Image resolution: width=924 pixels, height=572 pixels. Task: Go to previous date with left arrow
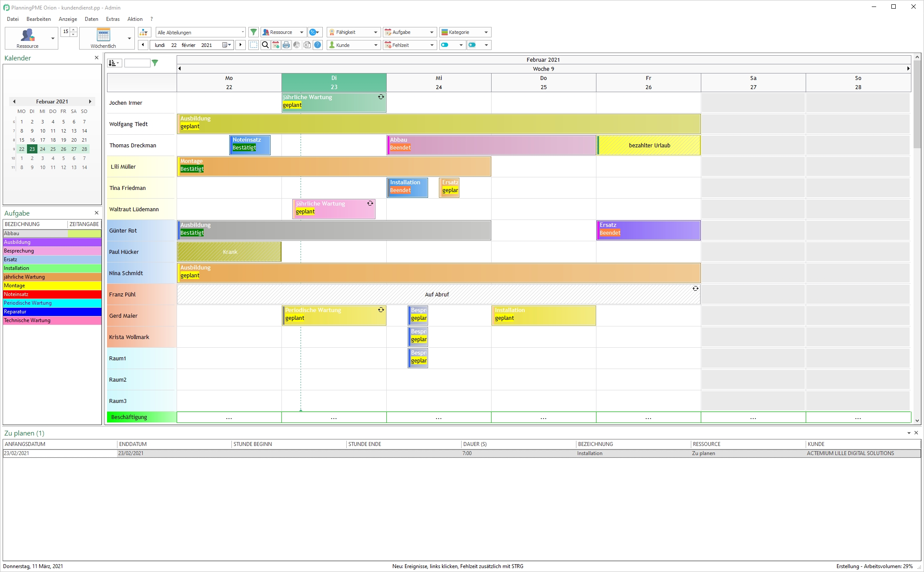point(143,45)
